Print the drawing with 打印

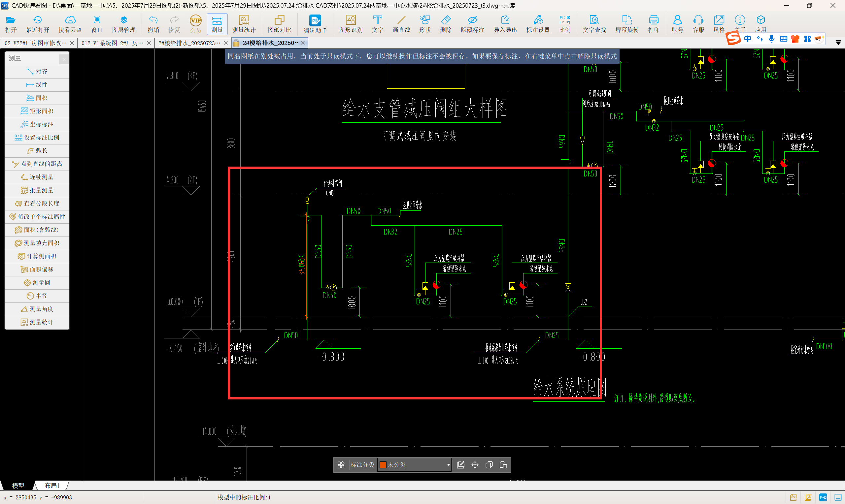(x=654, y=24)
